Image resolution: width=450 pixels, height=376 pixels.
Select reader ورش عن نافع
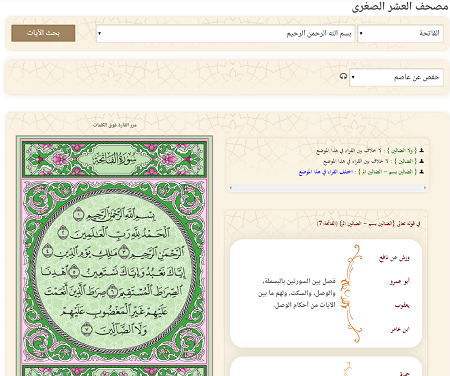[x=394, y=258]
